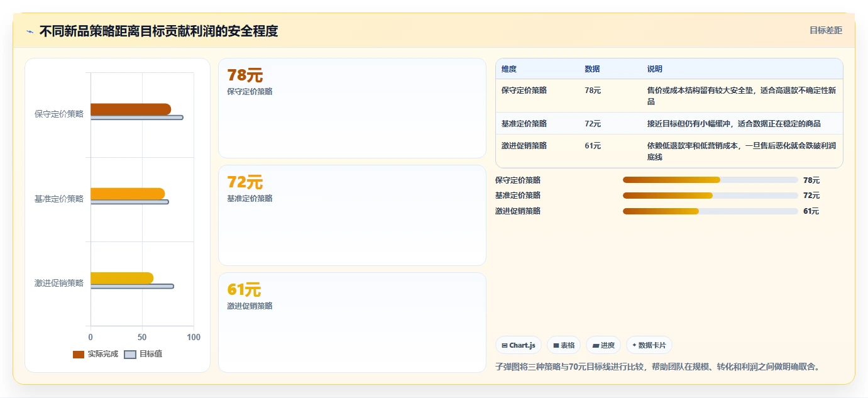Click the 维度 column header

[x=509, y=69]
